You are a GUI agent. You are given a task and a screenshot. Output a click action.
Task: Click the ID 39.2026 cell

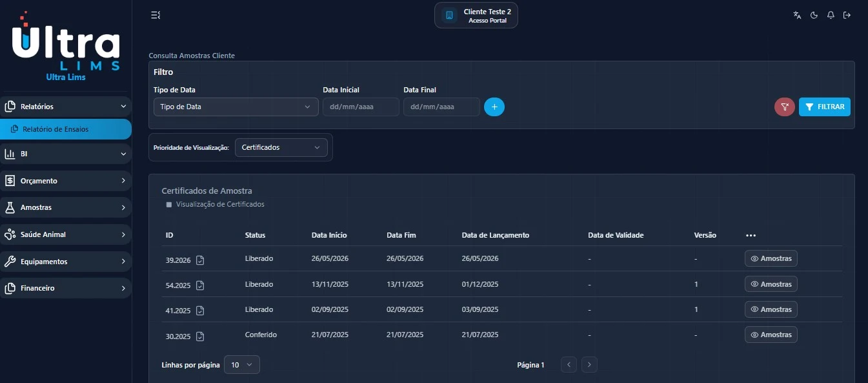click(x=178, y=260)
